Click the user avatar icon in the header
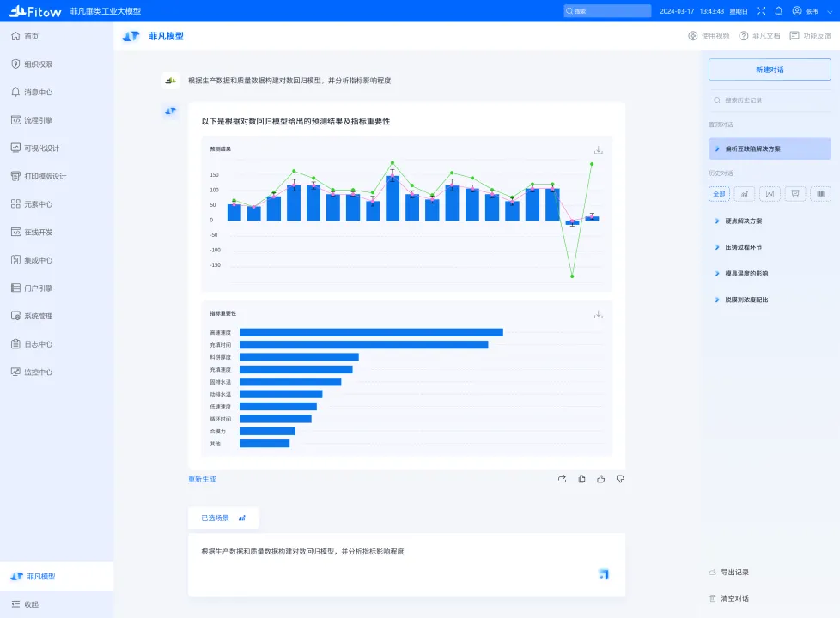This screenshot has height=618, width=840. (797, 10)
